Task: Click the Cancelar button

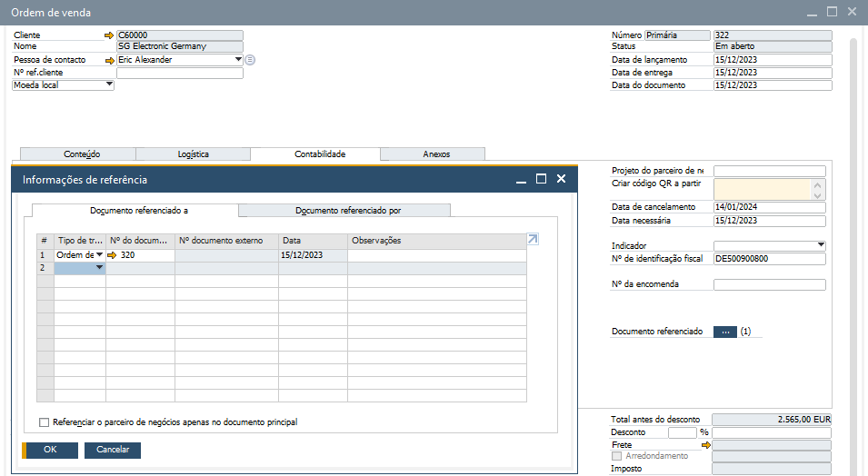Action: pyautogui.click(x=113, y=450)
